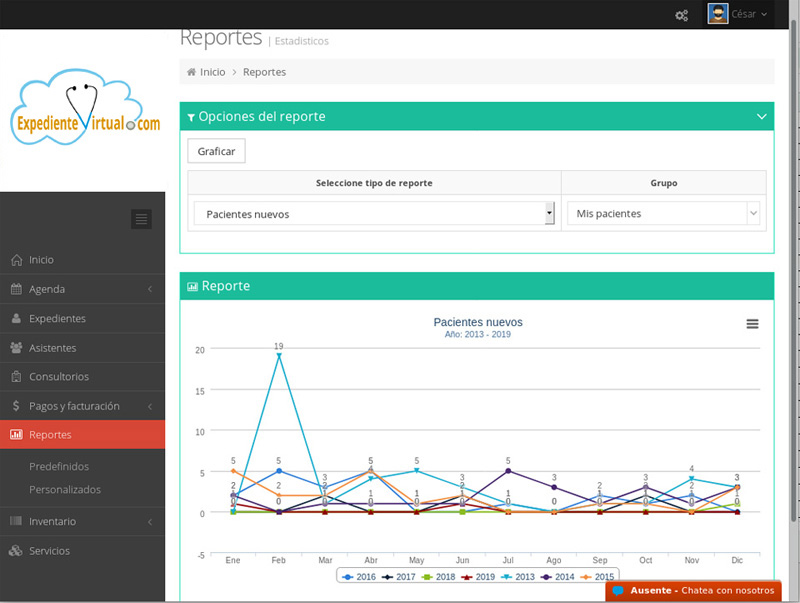Toggle the 2017 series in chart legend
This screenshot has height=603, width=800.
(399, 576)
